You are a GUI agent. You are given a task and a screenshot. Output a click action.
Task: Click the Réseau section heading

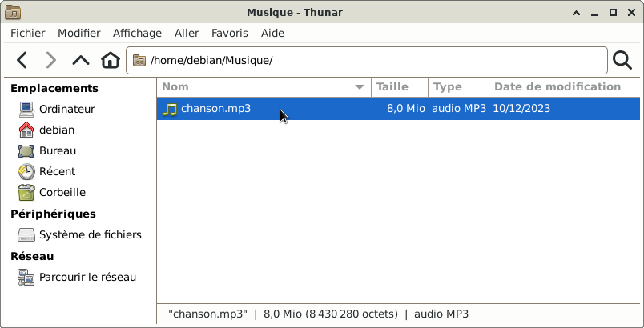tap(32, 256)
